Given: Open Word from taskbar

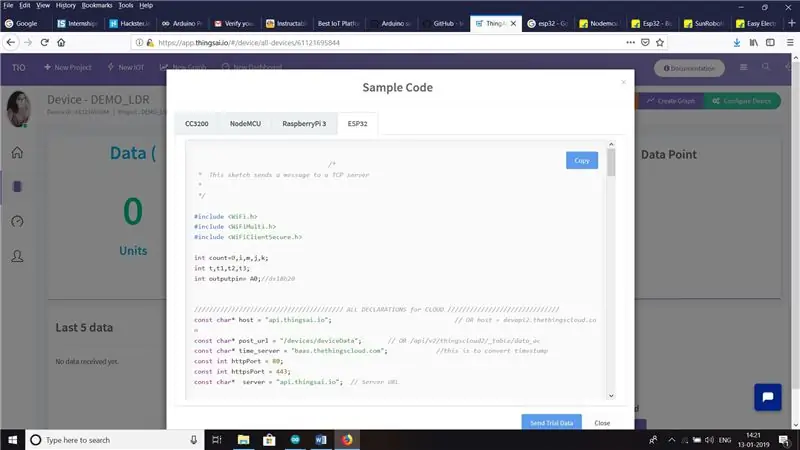Looking at the screenshot, I should (x=321, y=440).
